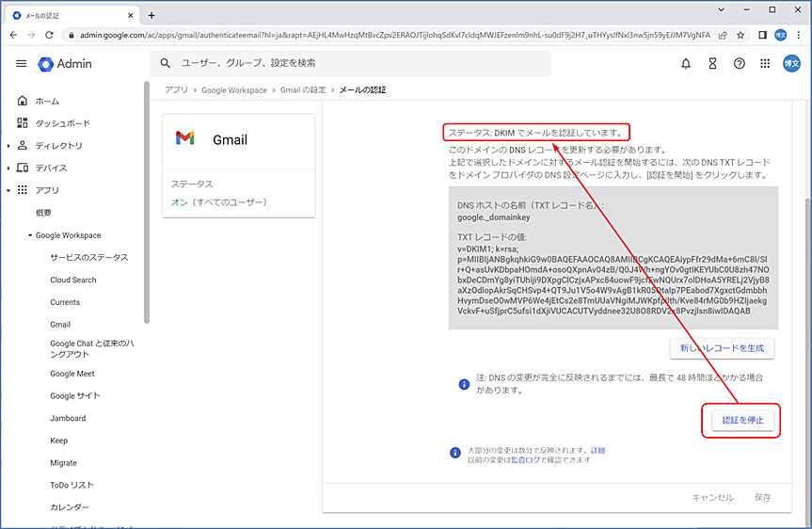Open the notifications bell
The height and width of the screenshot is (529, 812).
pyautogui.click(x=686, y=64)
